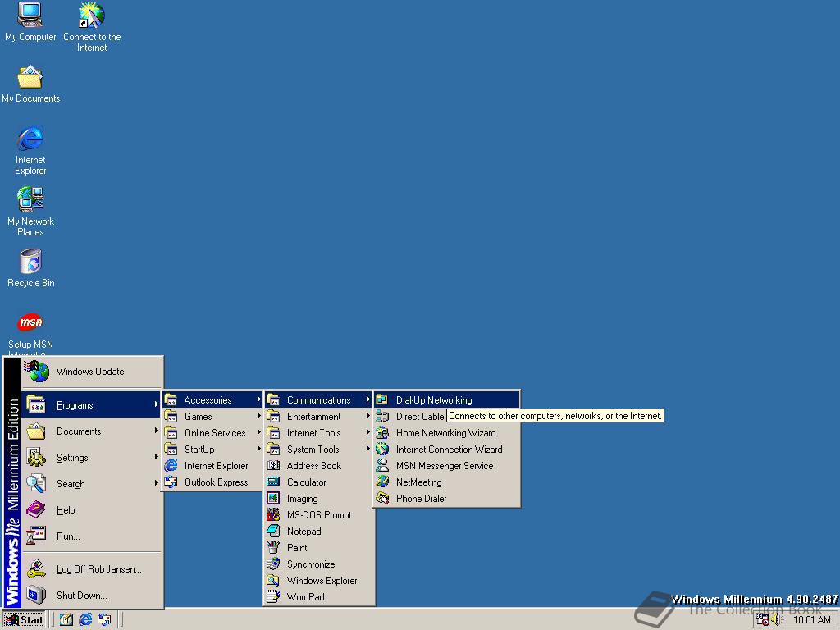Open MS-DOS Prompt

319,515
